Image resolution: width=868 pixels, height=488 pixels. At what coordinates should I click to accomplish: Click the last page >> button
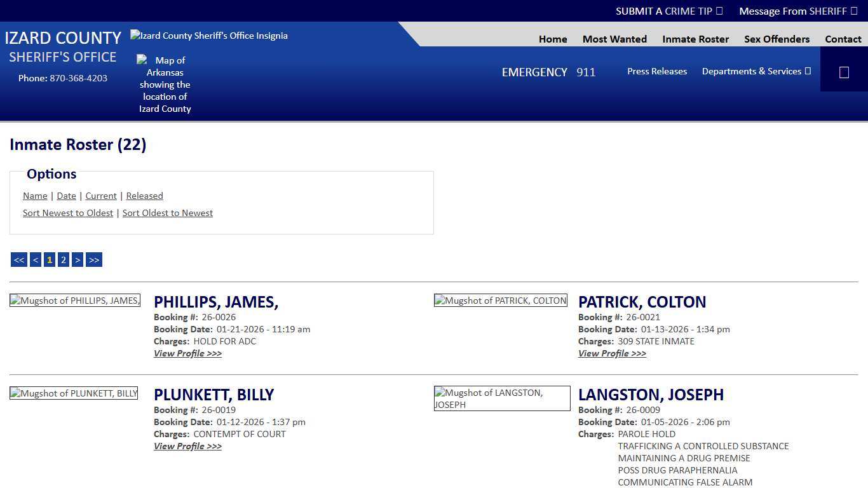pyautogui.click(x=93, y=259)
